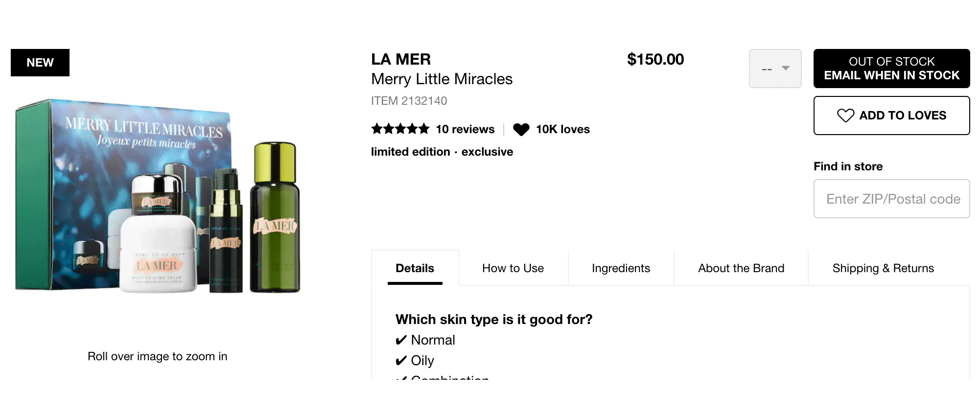Open the Ingredients tab

click(x=621, y=268)
